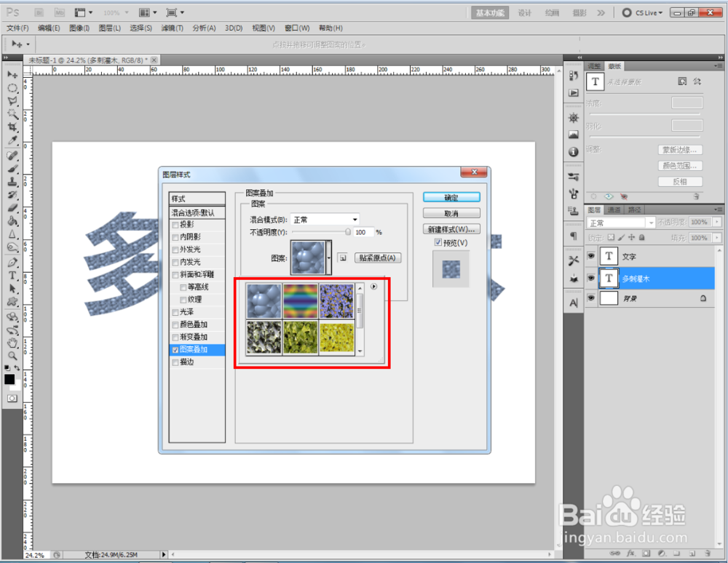Create new pattern preset from current

343,257
